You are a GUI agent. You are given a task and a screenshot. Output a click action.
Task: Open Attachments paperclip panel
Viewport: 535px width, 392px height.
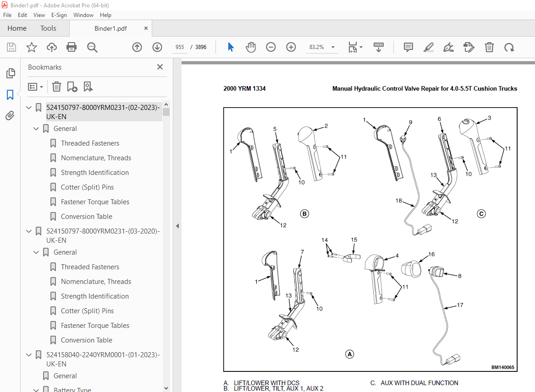pyautogui.click(x=10, y=116)
